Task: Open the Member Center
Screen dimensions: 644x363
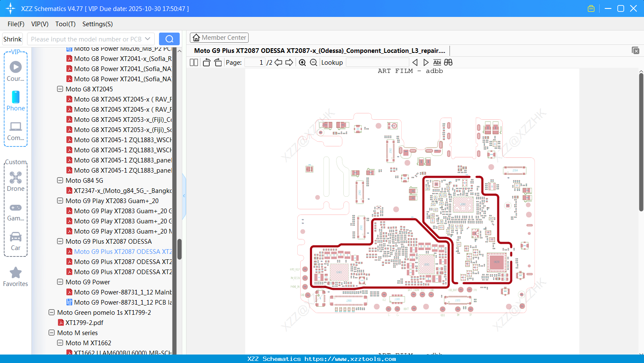Action: tap(219, 38)
